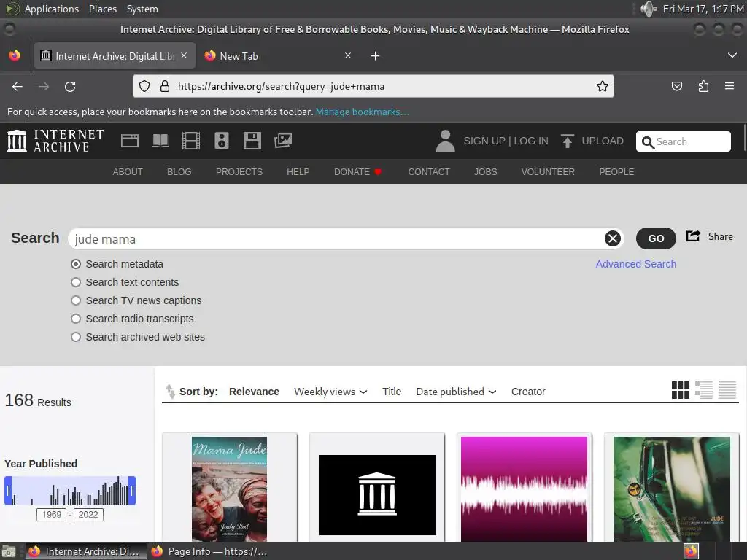
Task: Select Search text contents option
Action: coord(76,282)
